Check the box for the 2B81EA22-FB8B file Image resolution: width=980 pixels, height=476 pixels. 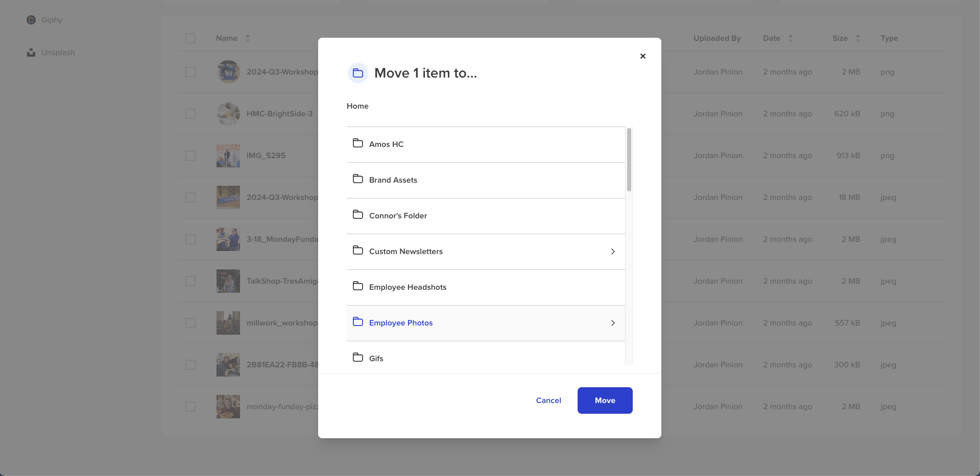190,365
